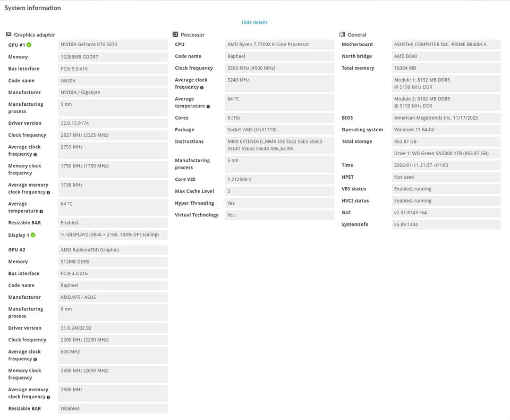Click the General section computer icon
Image resolution: width=510 pixels, height=420 pixels.
tap(342, 34)
